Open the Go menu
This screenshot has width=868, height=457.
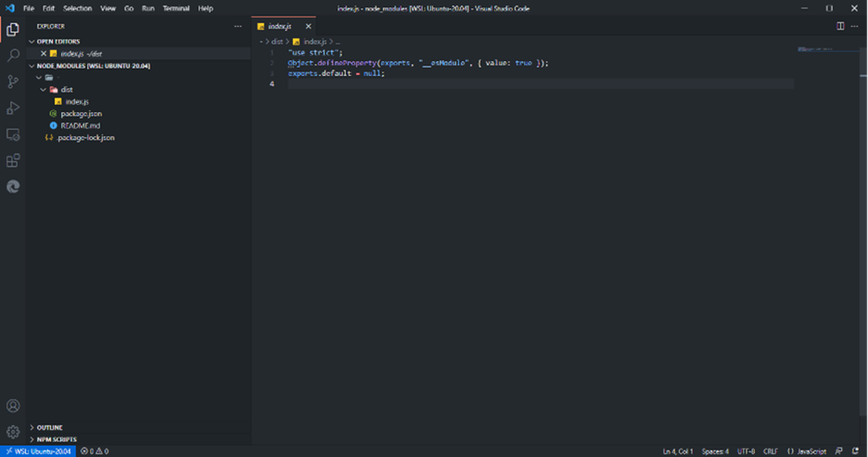[x=129, y=8]
